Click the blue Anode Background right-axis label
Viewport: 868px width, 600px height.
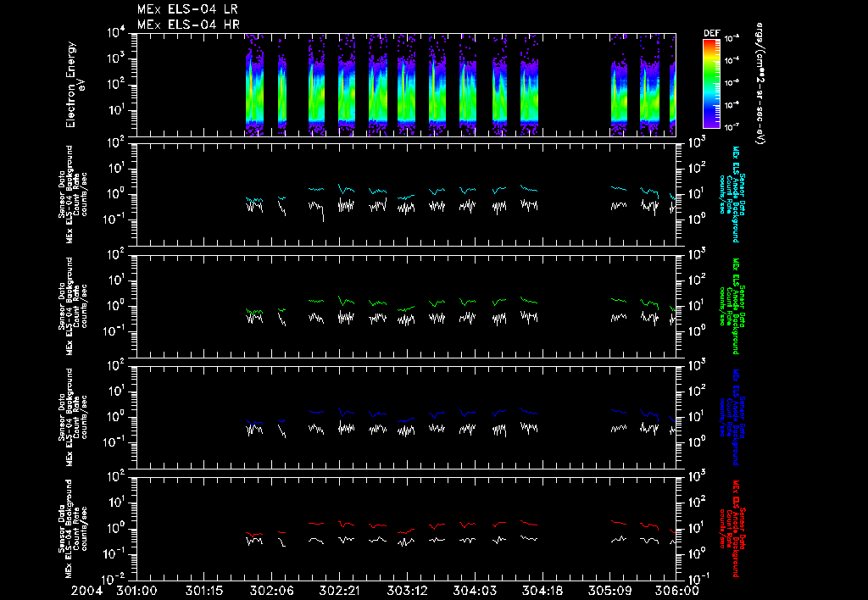pyautogui.click(x=735, y=417)
